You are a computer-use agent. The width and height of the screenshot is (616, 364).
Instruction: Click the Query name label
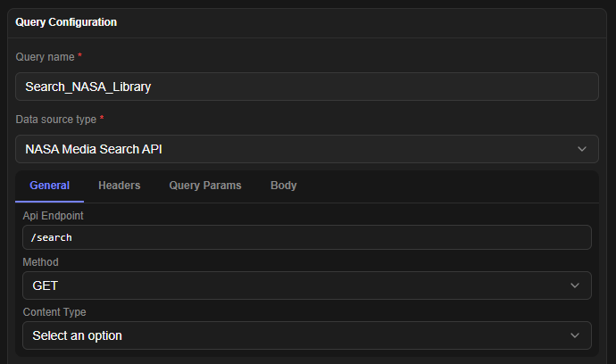tap(45, 57)
